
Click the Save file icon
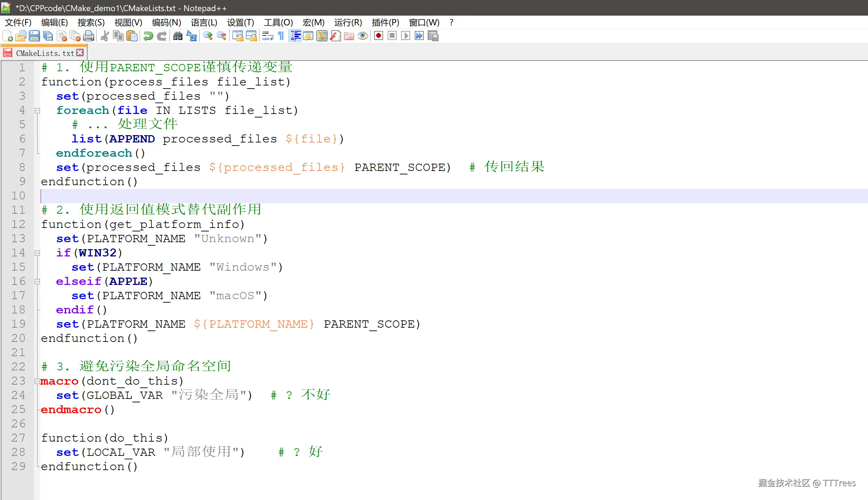[34, 36]
